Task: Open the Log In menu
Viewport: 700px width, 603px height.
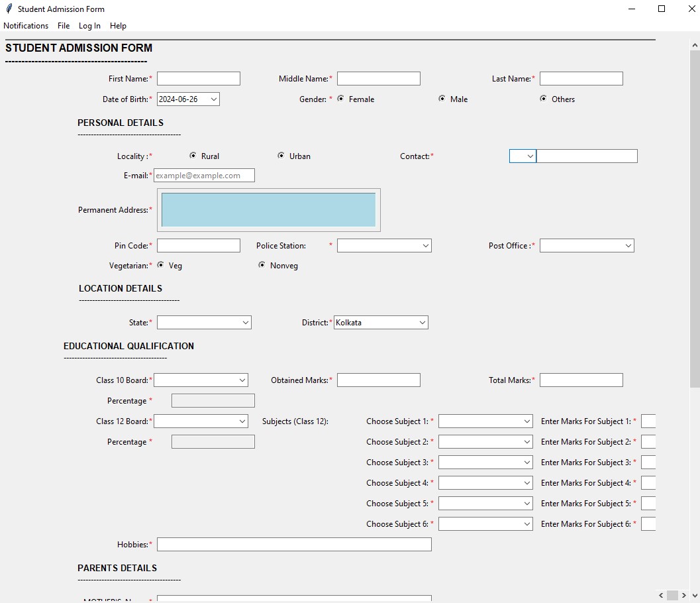Action: pos(89,26)
